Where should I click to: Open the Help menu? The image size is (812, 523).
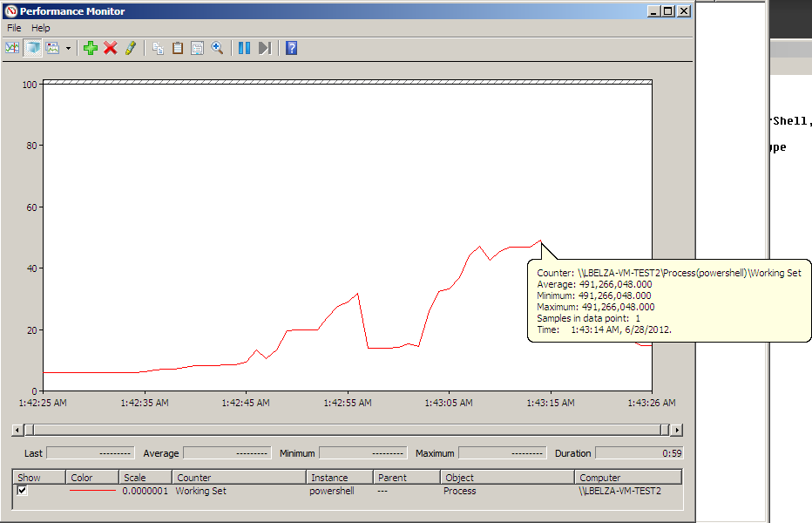[x=40, y=28]
